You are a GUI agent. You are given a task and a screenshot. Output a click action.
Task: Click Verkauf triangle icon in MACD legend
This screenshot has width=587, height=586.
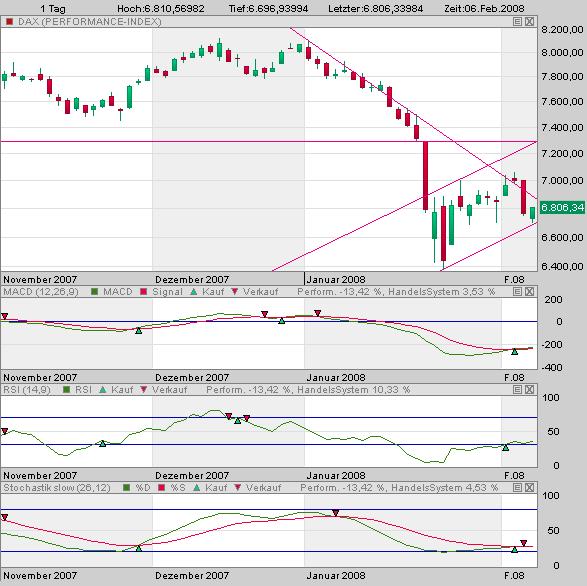click(235, 291)
